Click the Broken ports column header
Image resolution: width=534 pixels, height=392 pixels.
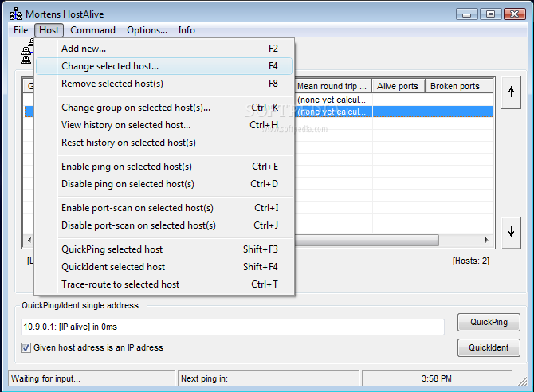tap(459, 86)
